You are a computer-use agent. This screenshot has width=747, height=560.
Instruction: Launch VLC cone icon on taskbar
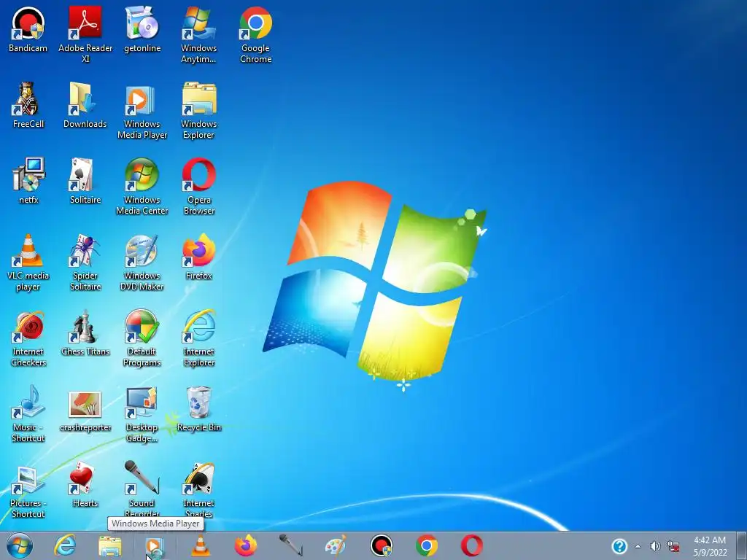click(x=201, y=545)
